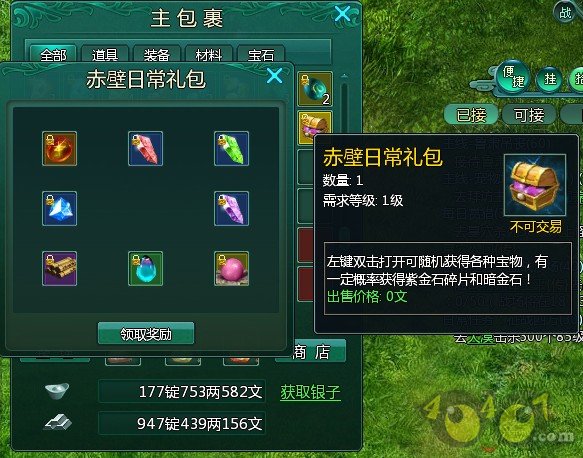Image resolution: width=583 pixels, height=458 pixels.
Task: Select the purple crystal reward item
Action: (231, 208)
